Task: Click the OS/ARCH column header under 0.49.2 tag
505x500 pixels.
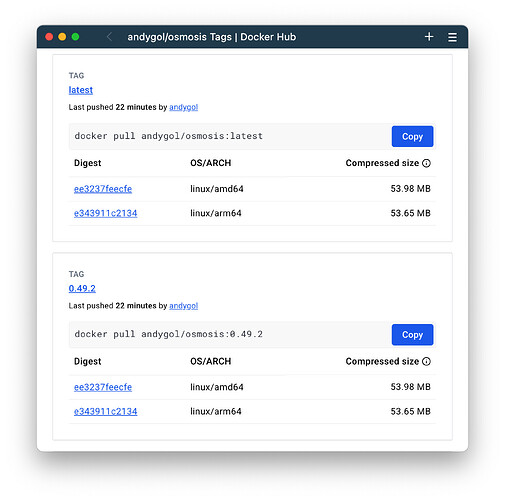Action: (210, 361)
